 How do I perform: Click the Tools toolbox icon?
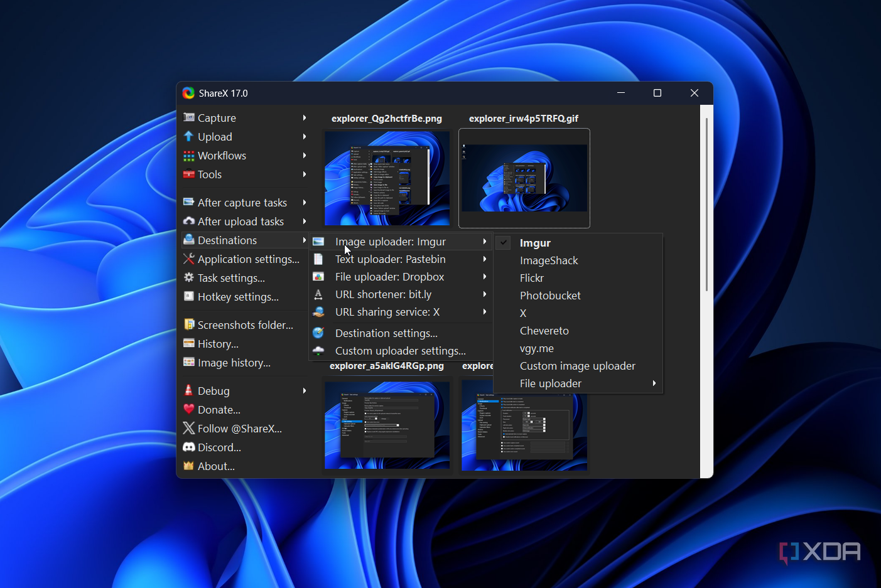(188, 174)
